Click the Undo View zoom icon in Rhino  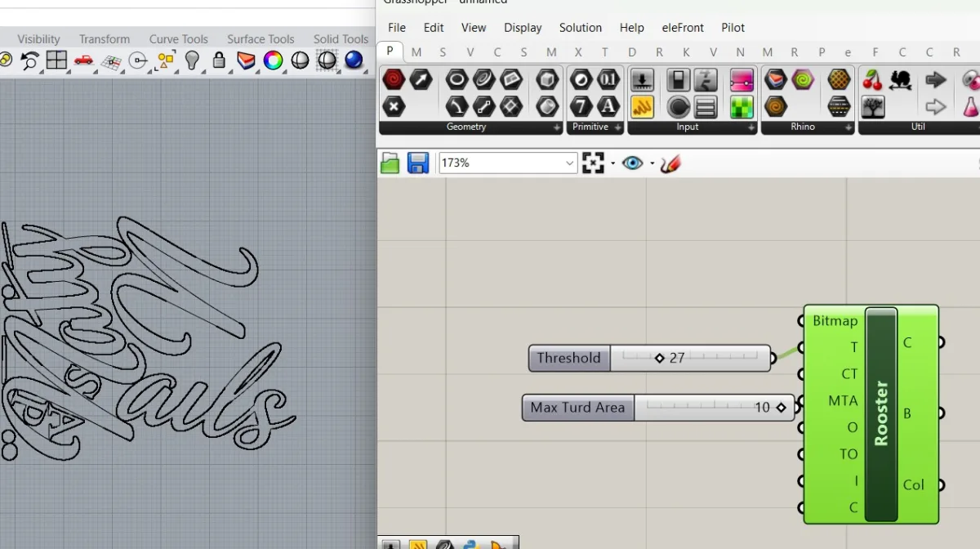[x=29, y=60]
